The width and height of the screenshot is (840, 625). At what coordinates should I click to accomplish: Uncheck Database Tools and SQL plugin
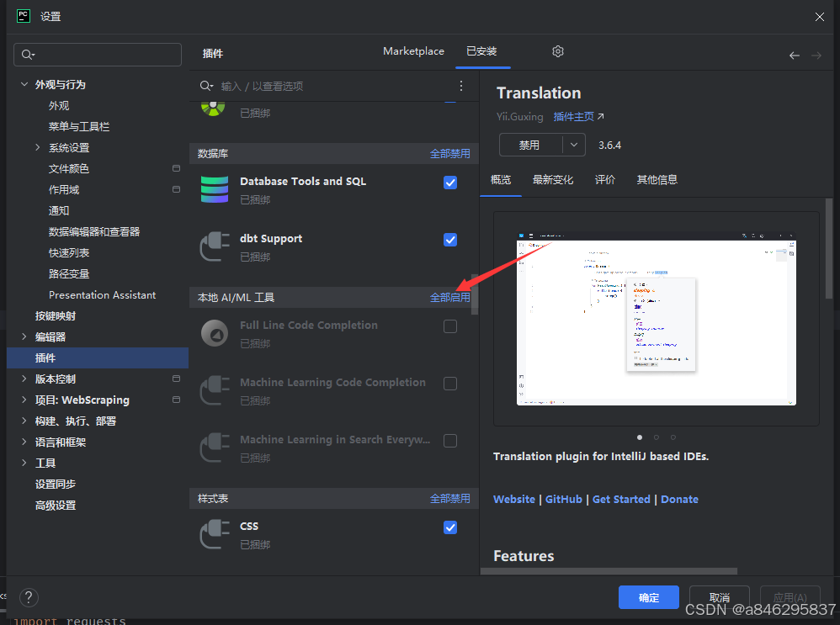[450, 183]
